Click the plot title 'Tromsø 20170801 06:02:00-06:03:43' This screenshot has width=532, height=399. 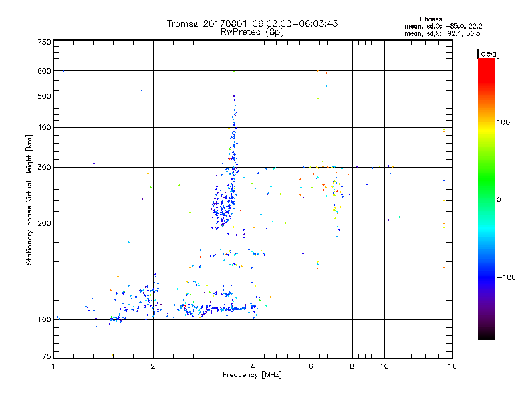pos(252,23)
